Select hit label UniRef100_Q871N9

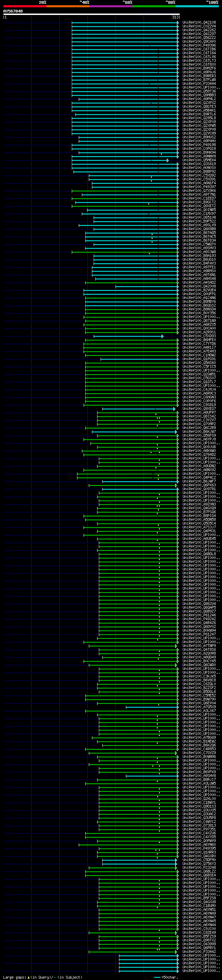199,321
